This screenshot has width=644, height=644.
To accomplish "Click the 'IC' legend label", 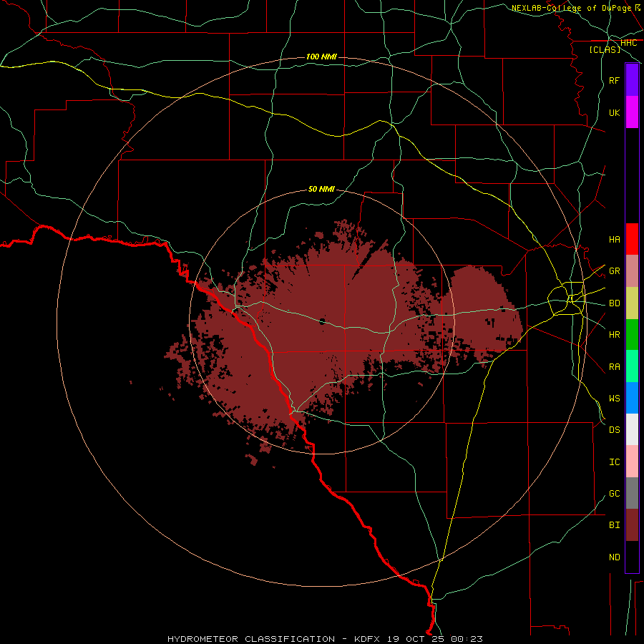I will (614, 462).
